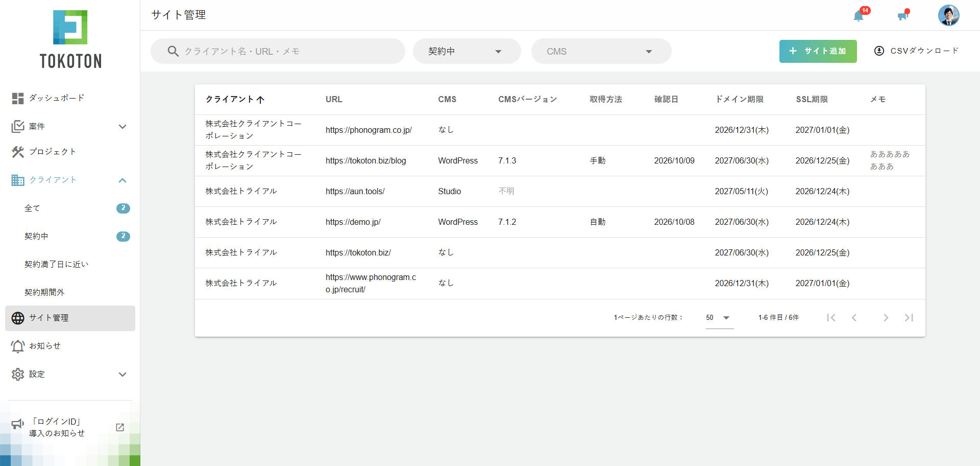Click the クライアント building icon
The height and width of the screenshot is (466, 980).
coord(18,180)
